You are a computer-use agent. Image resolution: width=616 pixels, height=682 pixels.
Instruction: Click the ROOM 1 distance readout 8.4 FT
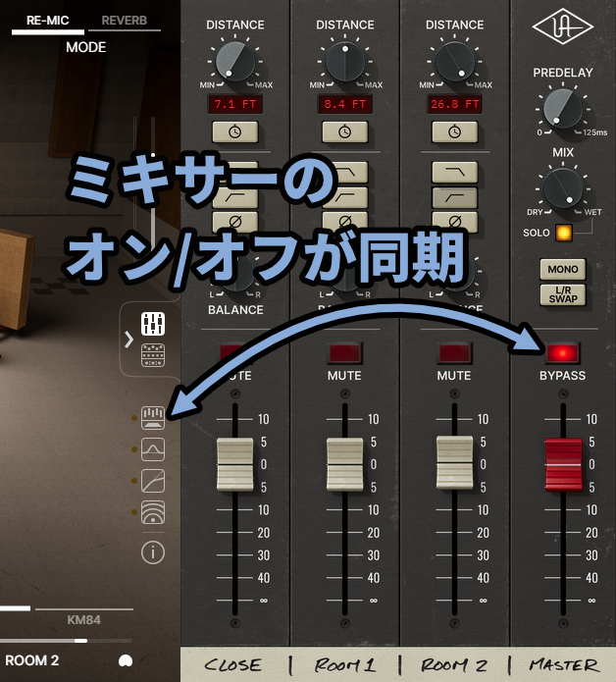click(344, 103)
